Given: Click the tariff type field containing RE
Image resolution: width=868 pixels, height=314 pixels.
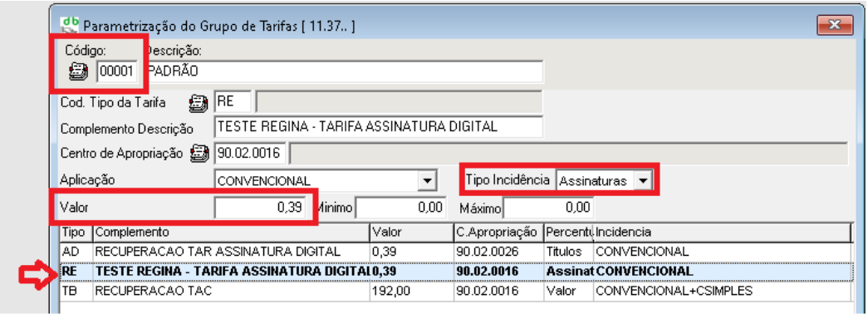Looking at the screenshot, I should coord(233,102).
